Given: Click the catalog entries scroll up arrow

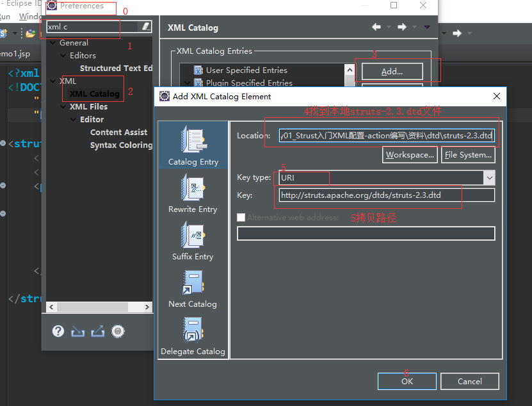Looking at the screenshot, I should 350,70.
